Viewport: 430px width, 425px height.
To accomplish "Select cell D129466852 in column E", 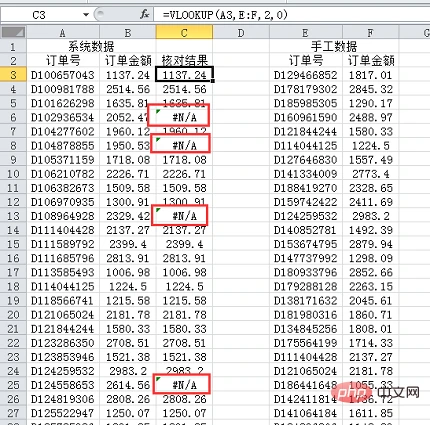I will pyautogui.click(x=306, y=75).
